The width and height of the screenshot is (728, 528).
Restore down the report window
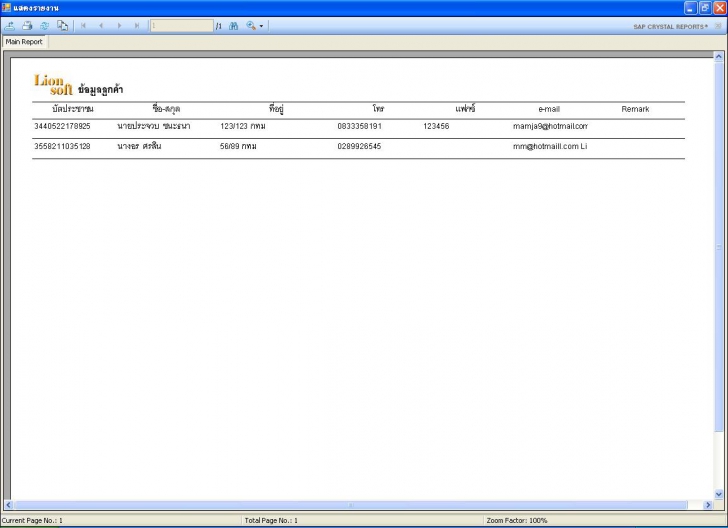705,8
